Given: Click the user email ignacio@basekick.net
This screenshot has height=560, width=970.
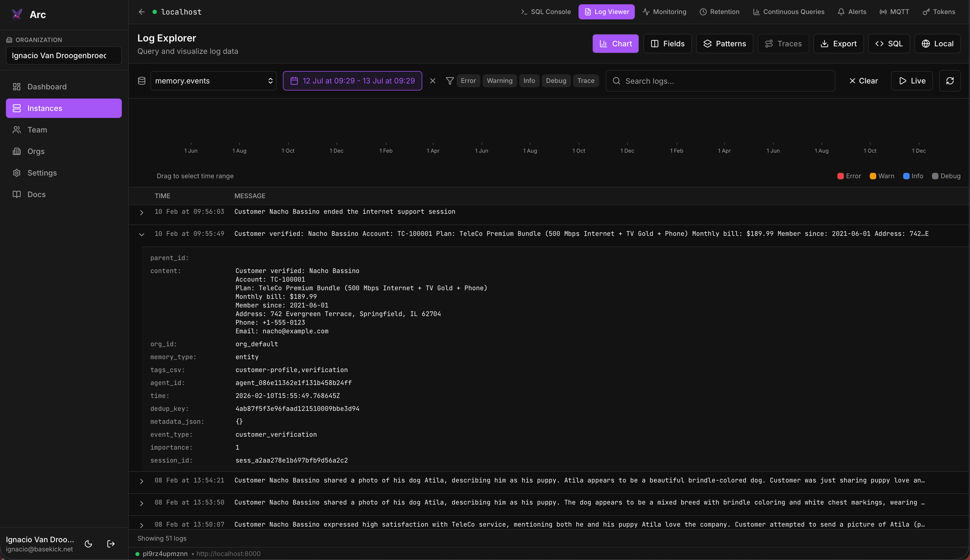Looking at the screenshot, I should pyautogui.click(x=39, y=549).
